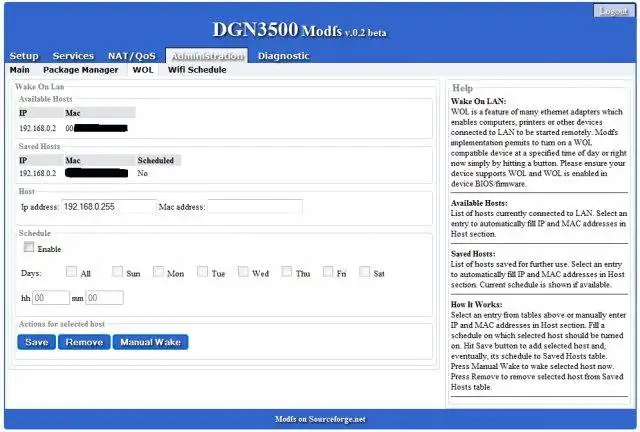This screenshot has height=432, width=640.
Task: Tick the Sat checkbox
Action: (364, 272)
